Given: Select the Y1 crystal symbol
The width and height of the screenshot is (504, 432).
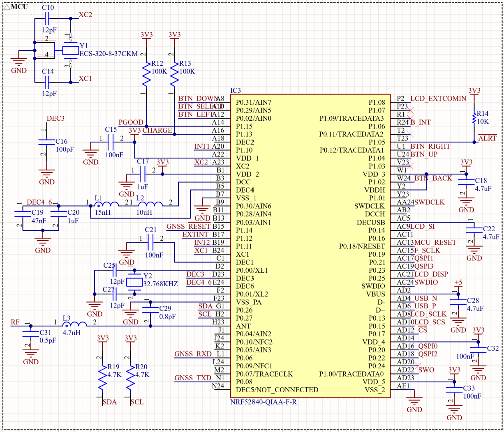Looking at the screenshot, I should [x=70, y=51].
